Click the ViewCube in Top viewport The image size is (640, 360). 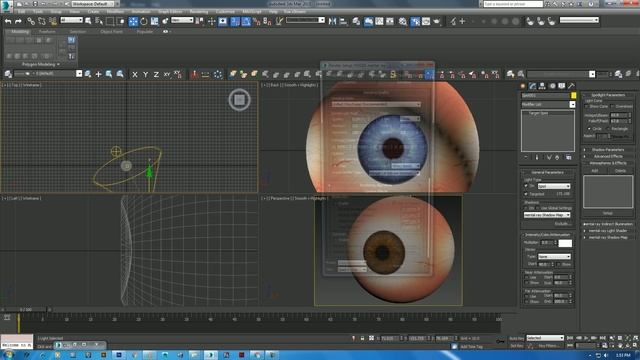(239, 100)
